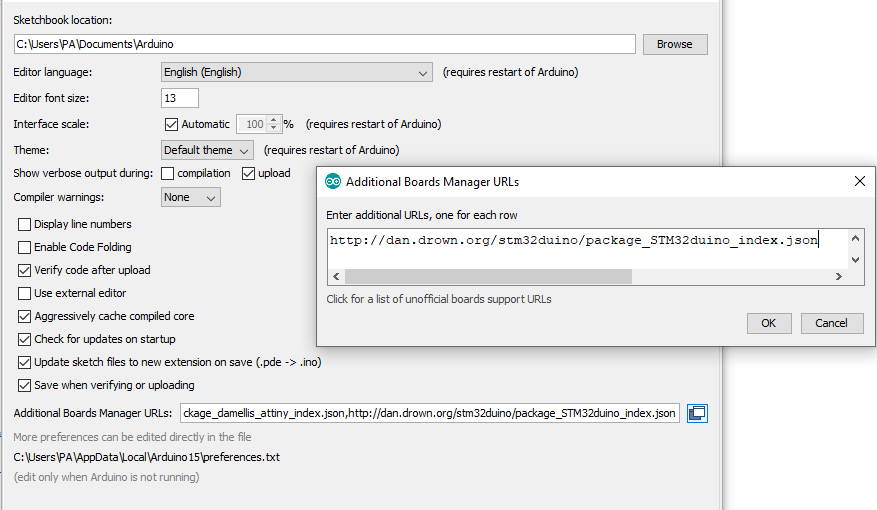877x510 pixels.
Task: Click the left arrow of horizontal scrollbar
Action: click(336, 276)
